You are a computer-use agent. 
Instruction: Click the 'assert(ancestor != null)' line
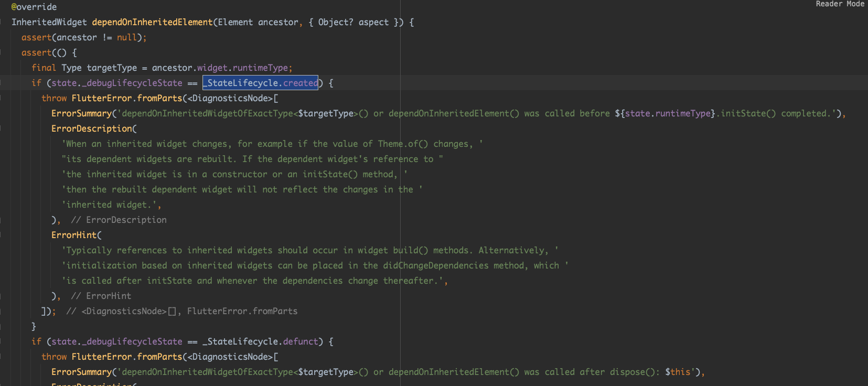coord(84,37)
